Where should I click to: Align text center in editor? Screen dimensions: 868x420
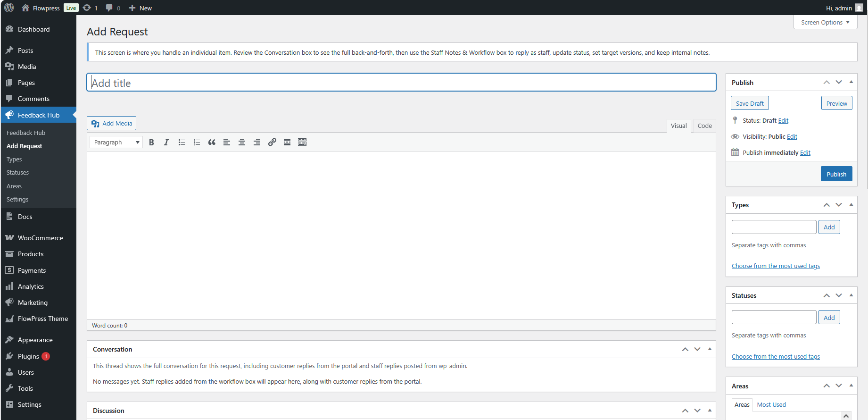point(242,142)
